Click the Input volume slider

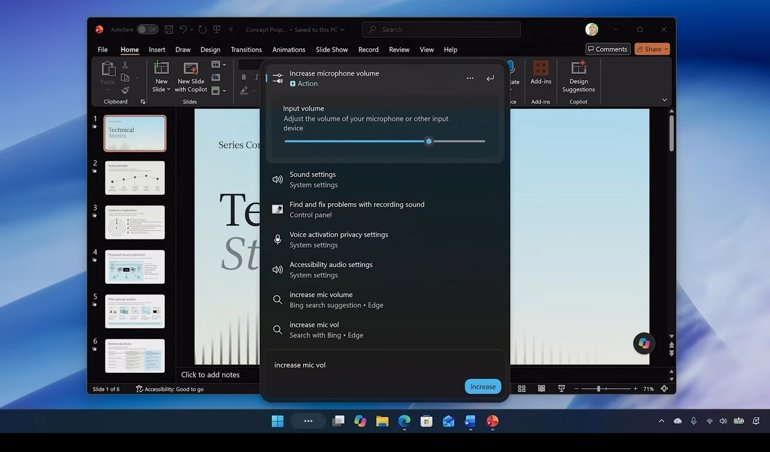(385, 141)
